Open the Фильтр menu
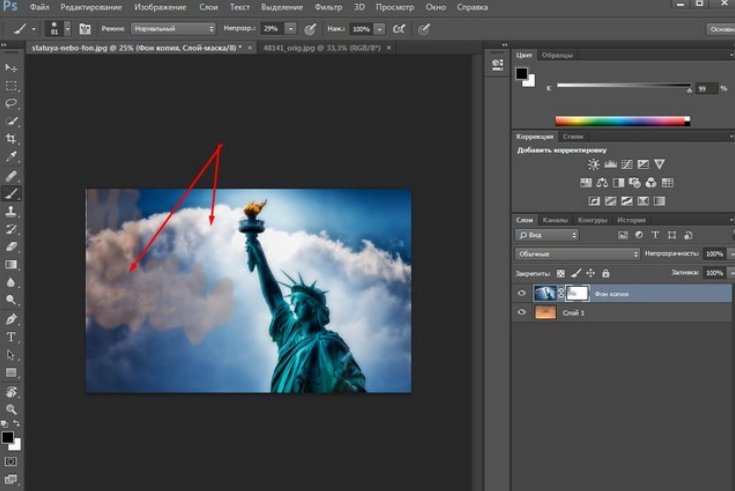 [328, 8]
